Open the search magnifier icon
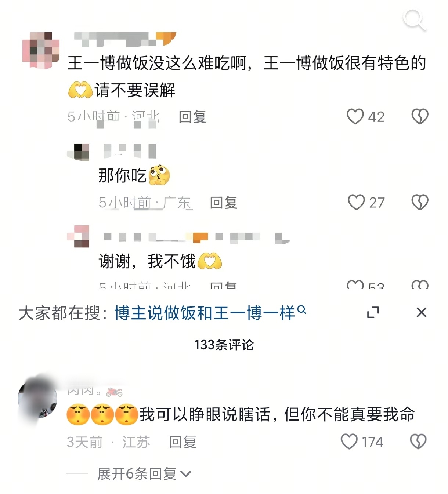Viewport: 448px width, 494px height. click(415, 20)
